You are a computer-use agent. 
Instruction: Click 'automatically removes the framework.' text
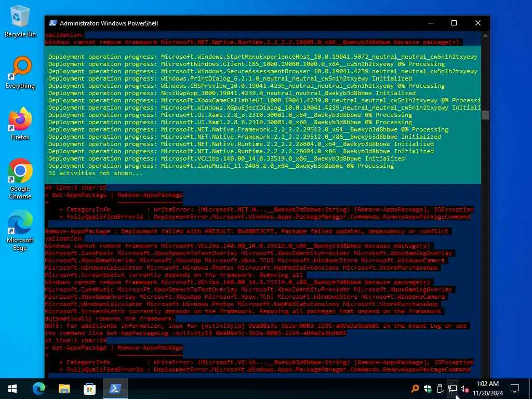click(x=110, y=318)
